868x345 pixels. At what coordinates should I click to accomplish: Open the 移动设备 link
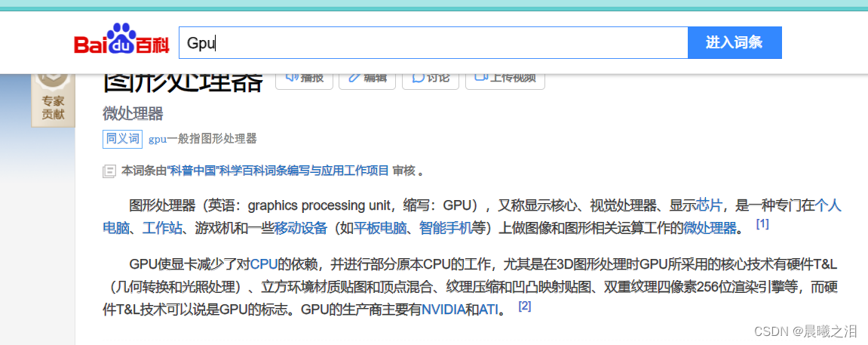301,228
